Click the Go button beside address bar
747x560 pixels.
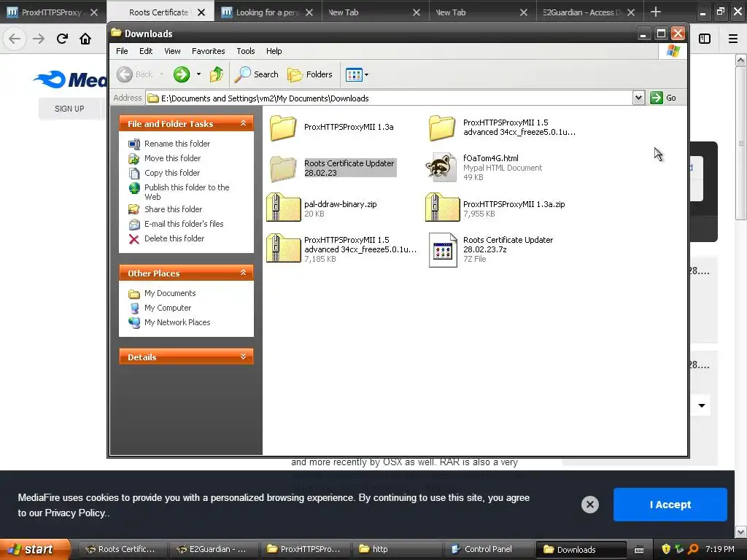pyautogui.click(x=663, y=98)
